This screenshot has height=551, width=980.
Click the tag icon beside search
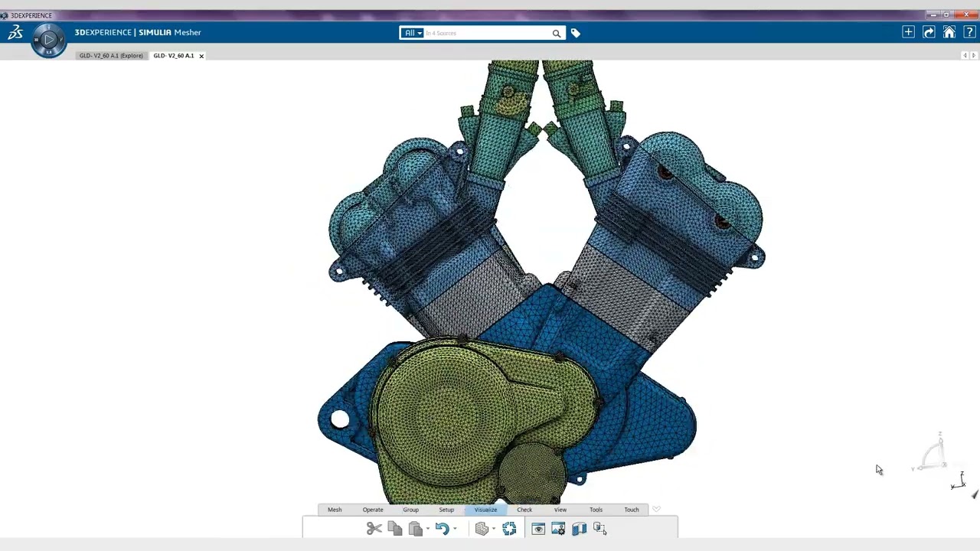tap(576, 33)
